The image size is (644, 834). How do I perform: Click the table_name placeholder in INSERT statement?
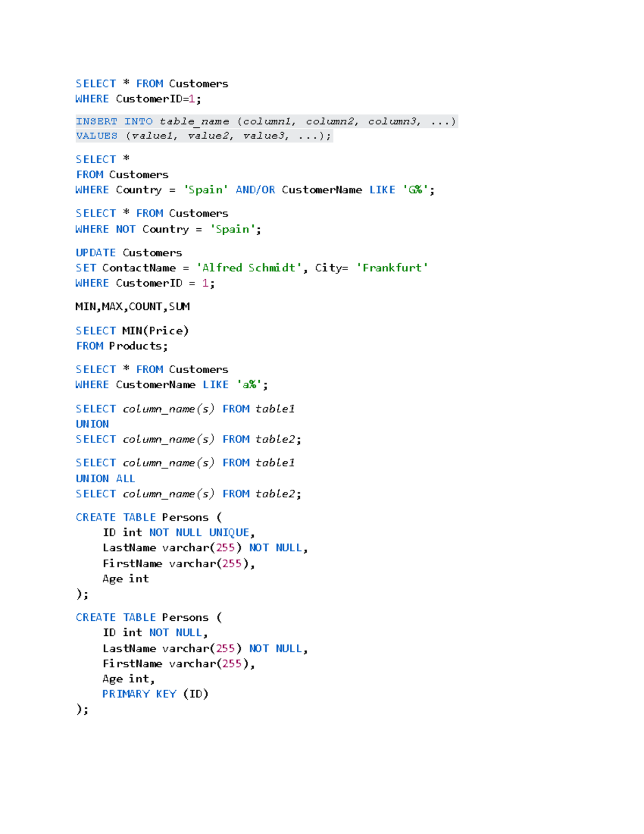194,121
